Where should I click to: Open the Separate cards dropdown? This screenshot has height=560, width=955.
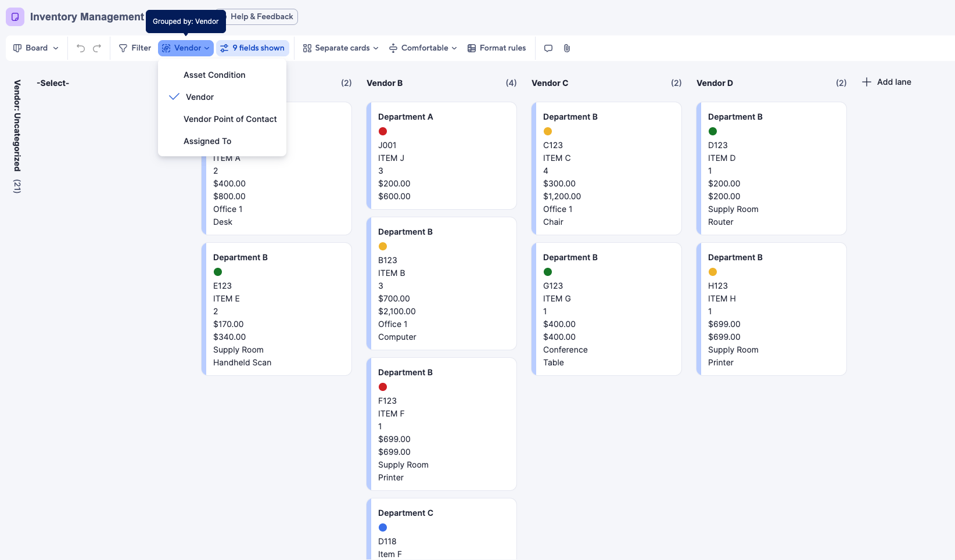339,48
